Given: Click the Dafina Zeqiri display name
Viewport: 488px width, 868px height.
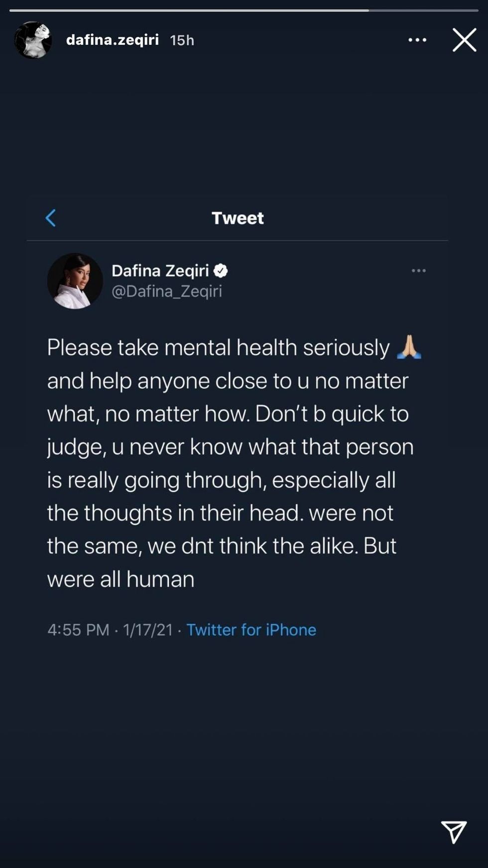Looking at the screenshot, I should tap(160, 271).
